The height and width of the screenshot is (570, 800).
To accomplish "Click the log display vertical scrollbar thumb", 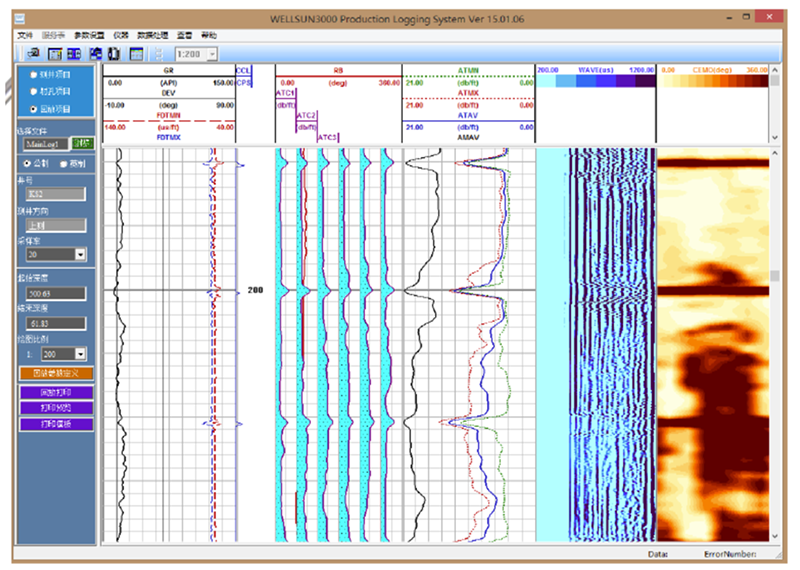I will [x=775, y=276].
